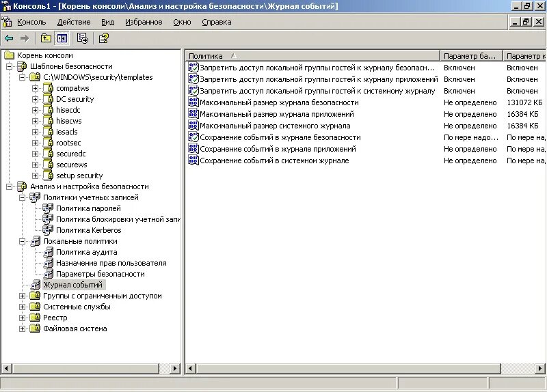Expand the hisecdc template node
Viewport: 547px width, 392px height.
[x=36, y=110]
